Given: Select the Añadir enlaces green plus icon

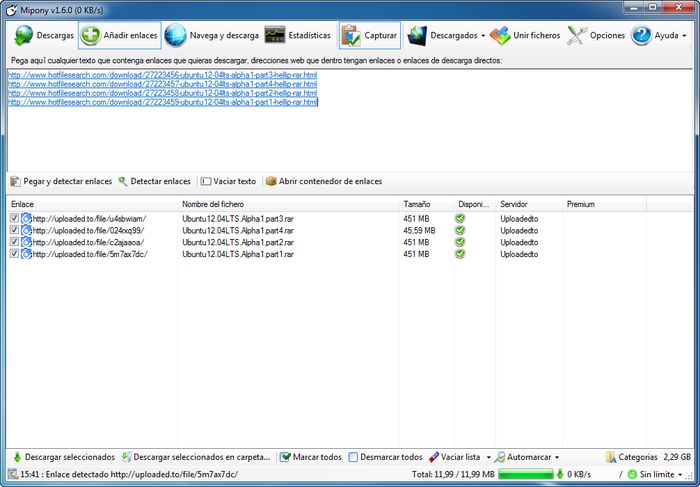Looking at the screenshot, I should (x=91, y=35).
